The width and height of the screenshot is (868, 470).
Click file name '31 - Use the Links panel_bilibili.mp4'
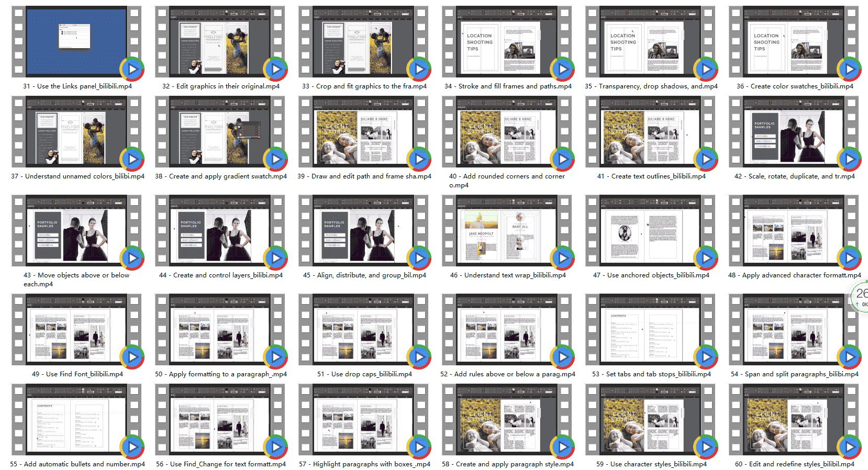click(x=77, y=86)
